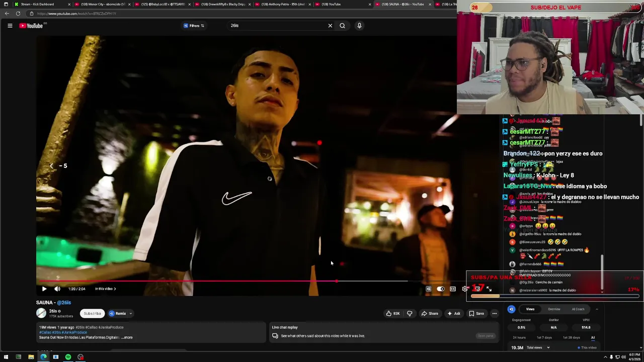Click the blue IQ logo in stats panel
The height and width of the screenshot is (362, 644).
511,309
